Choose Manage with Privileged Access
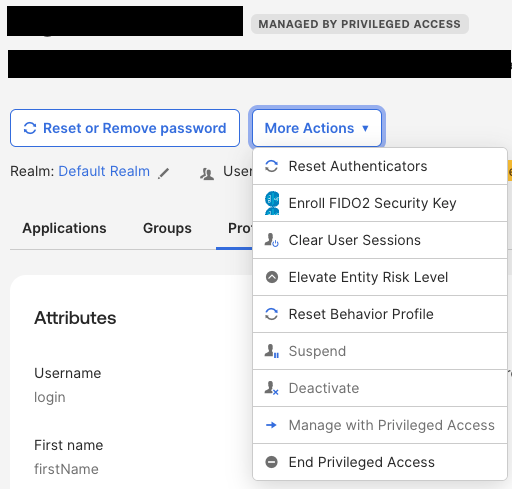This screenshot has height=489, width=512. pyautogui.click(x=380, y=425)
